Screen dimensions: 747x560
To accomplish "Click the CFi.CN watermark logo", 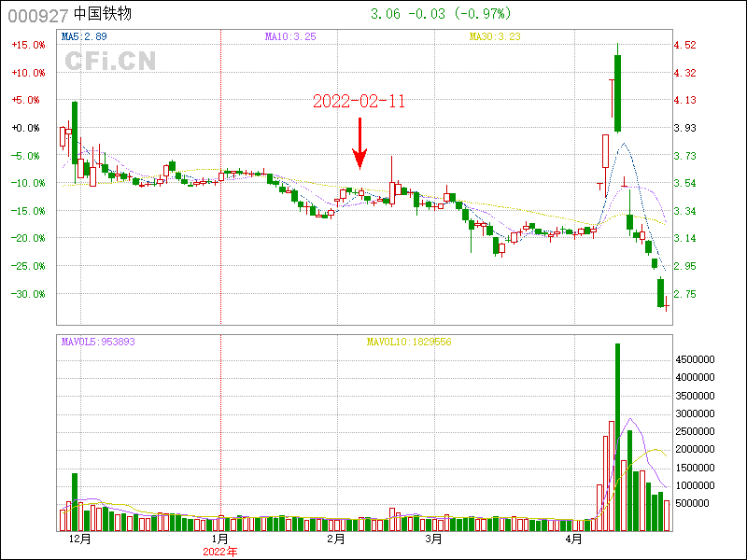I will click(x=109, y=62).
